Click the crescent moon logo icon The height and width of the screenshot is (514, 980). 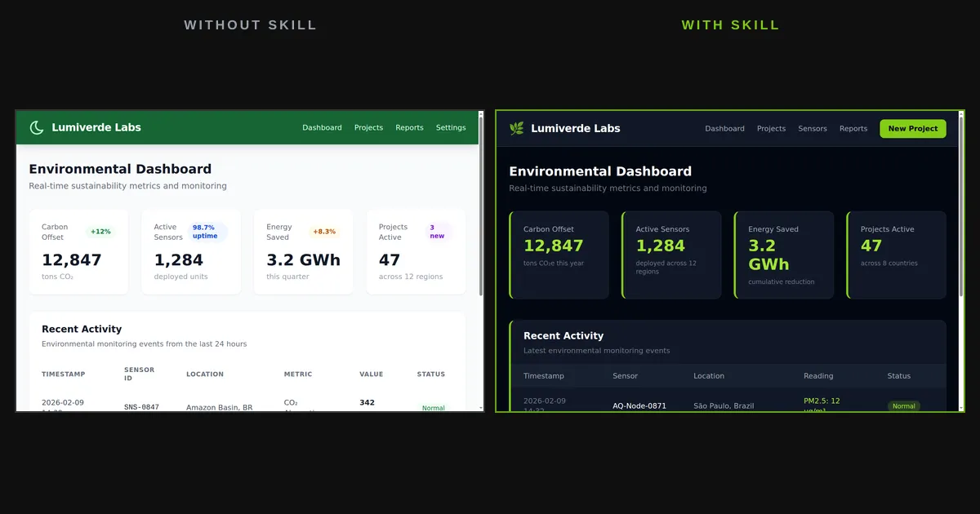(x=36, y=127)
